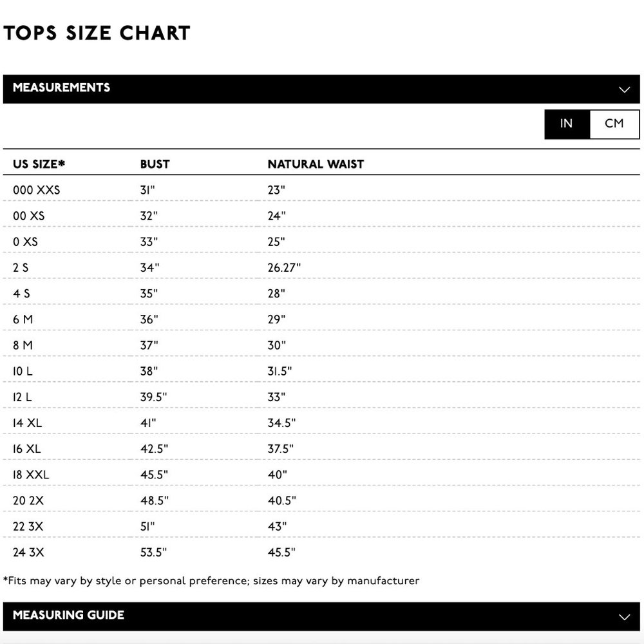
Task: Select the IN units toggle
Action: 567,124
